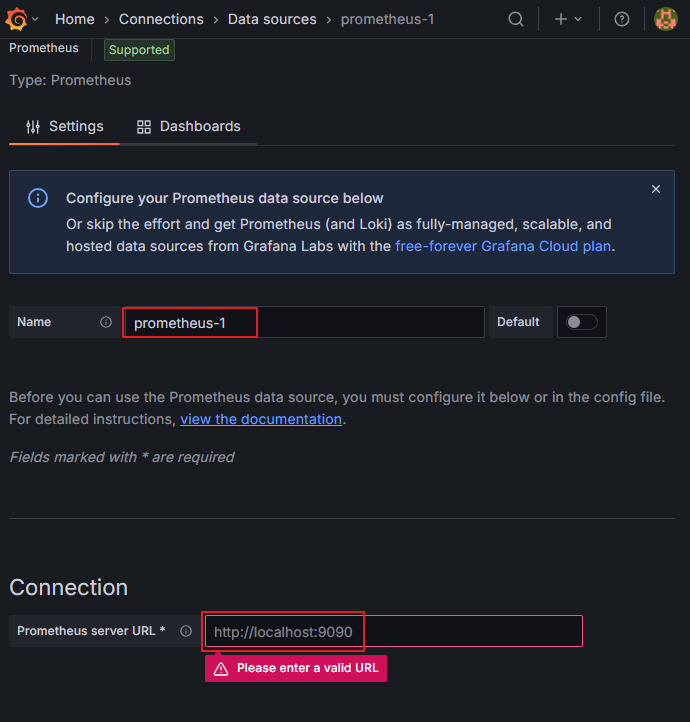The image size is (690, 722).
Task: Click the Grafana logo icon
Action: [17, 19]
